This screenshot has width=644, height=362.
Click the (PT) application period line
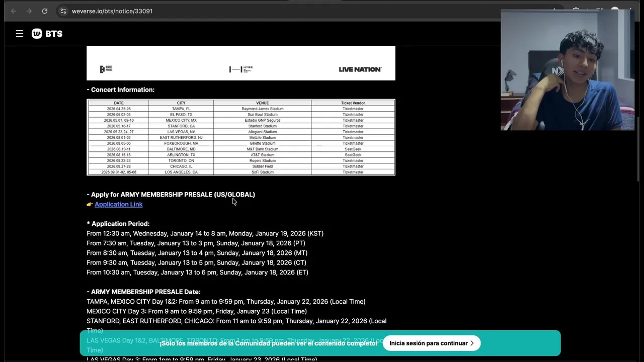tap(196, 243)
